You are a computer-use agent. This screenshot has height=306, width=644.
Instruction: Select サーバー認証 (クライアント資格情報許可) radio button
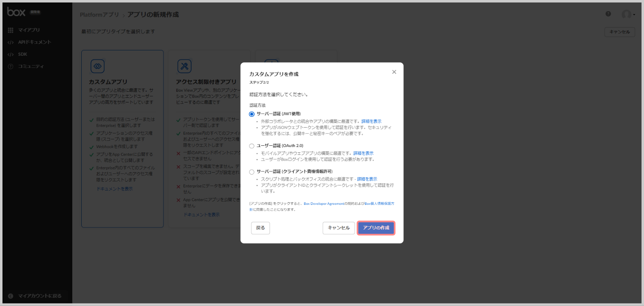click(252, 172)
